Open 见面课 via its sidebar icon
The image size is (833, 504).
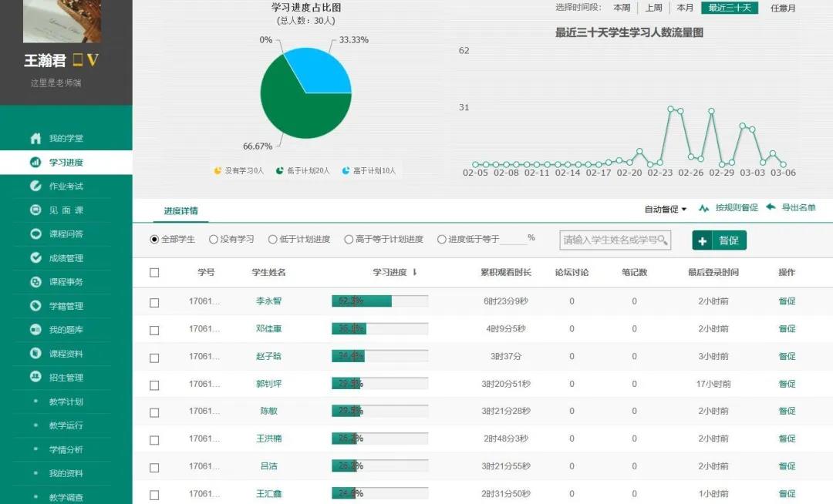pyautogui.click(x=35, y=210)
